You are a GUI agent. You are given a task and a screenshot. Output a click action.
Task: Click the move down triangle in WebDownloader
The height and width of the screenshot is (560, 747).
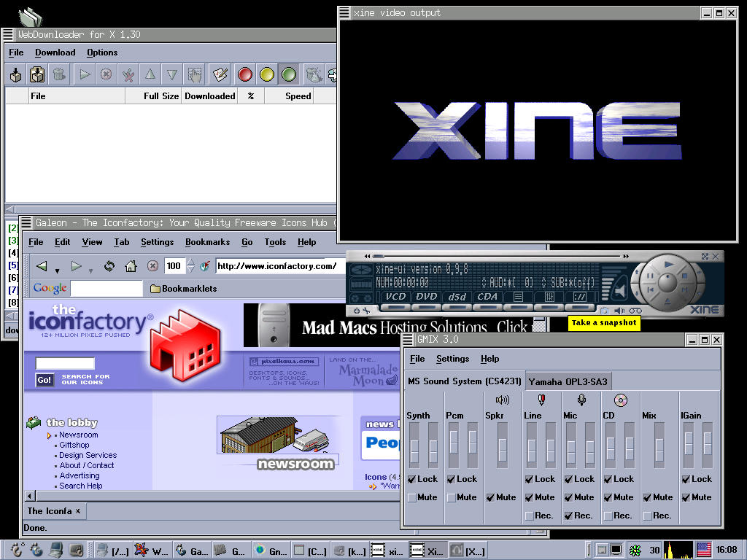(x=172, y=74)
